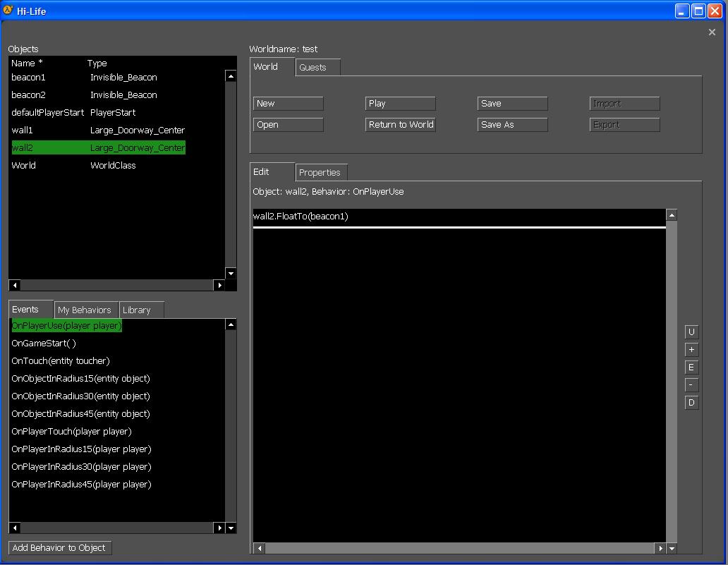Sort objects by the Type column header
Screen dimensions: 728x565
[x=97, y=63]
